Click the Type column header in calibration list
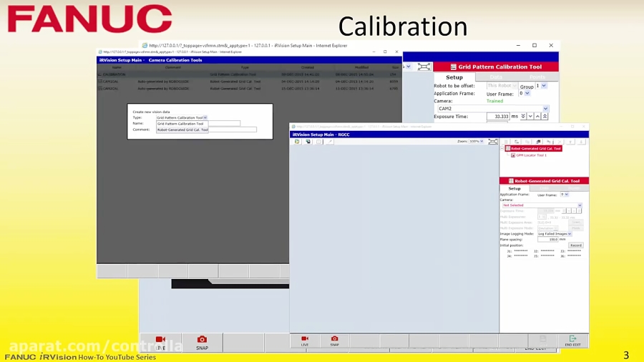This screenshot has width=644, height=362. tap(245, 67)
